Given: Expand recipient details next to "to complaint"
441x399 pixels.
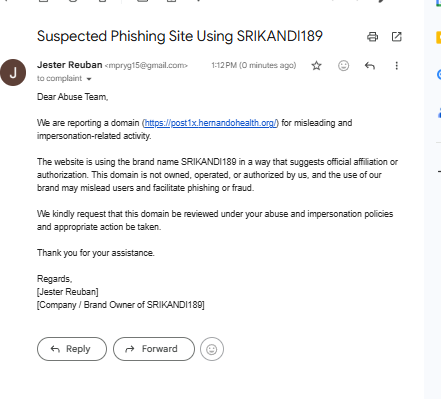Looking at the screenshot, I should 89,79.
